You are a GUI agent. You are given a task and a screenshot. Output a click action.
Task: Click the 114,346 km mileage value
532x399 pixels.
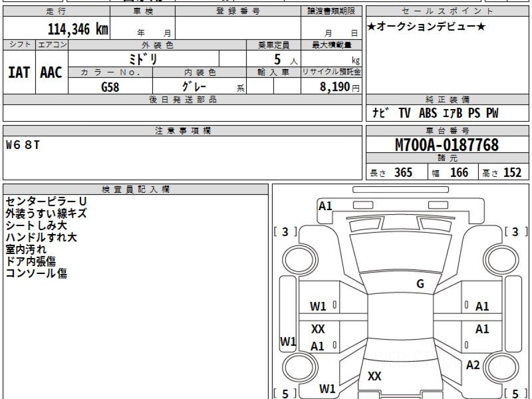click(x=78, y=29)
